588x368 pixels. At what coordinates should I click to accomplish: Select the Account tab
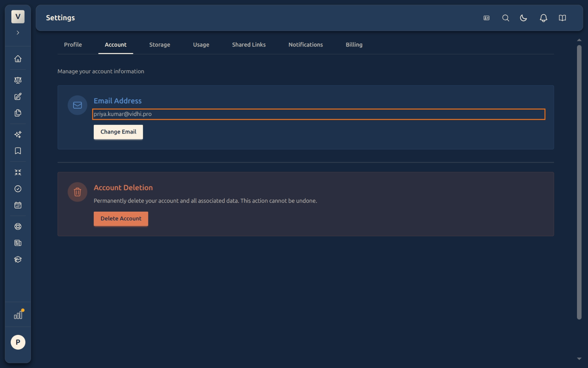[115, 45]
